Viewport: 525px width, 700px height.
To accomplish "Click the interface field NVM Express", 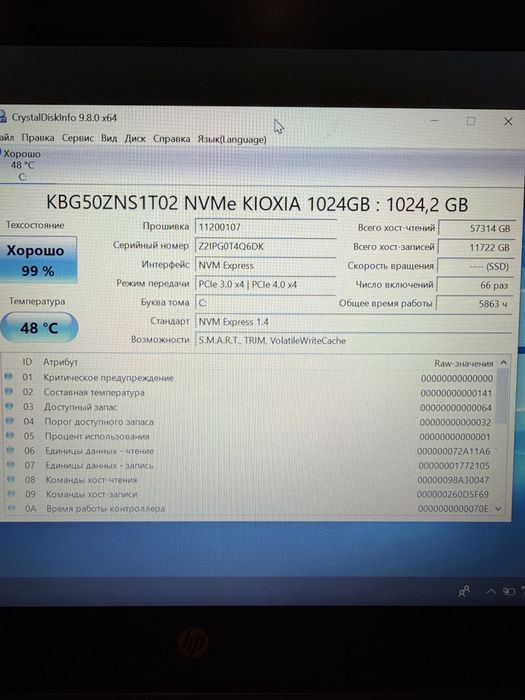I will click(x=265, y=265).
